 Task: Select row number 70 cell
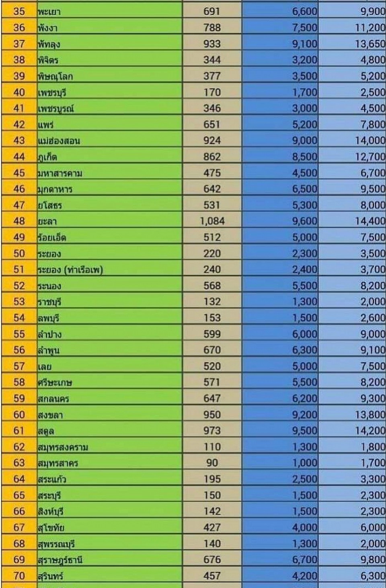coord(19,576)
